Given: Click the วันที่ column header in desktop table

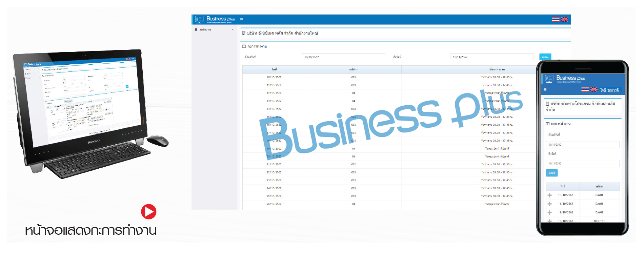Looking at the screenshot, I should point(274,69).
